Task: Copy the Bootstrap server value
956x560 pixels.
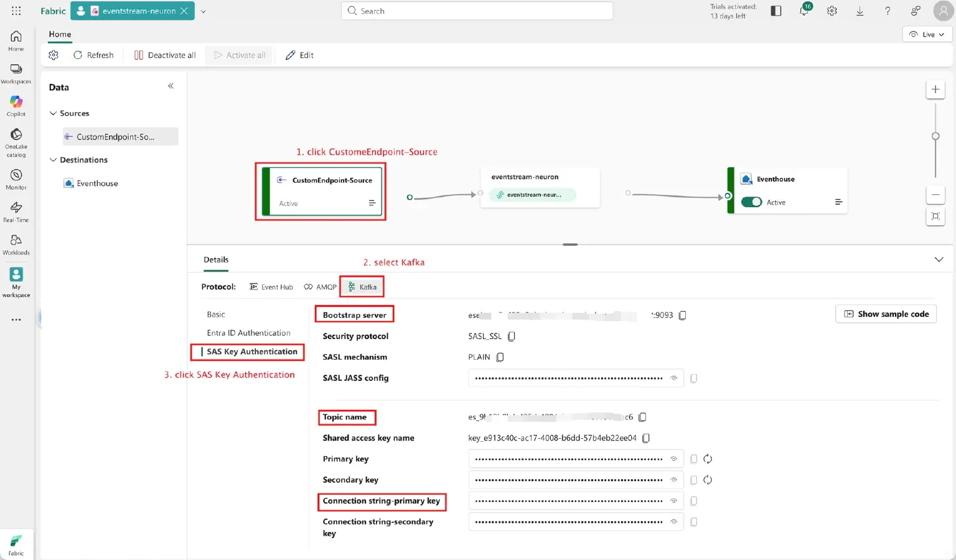Action: click(682, 315)
